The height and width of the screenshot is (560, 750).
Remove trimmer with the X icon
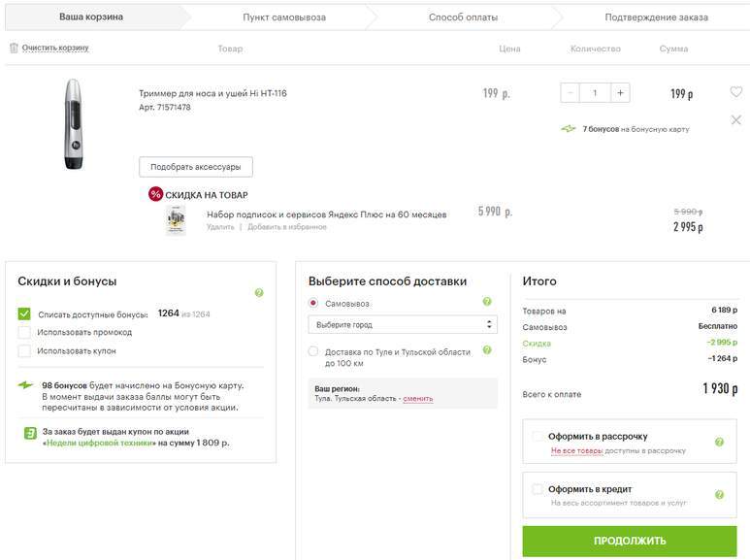point(736,119)
